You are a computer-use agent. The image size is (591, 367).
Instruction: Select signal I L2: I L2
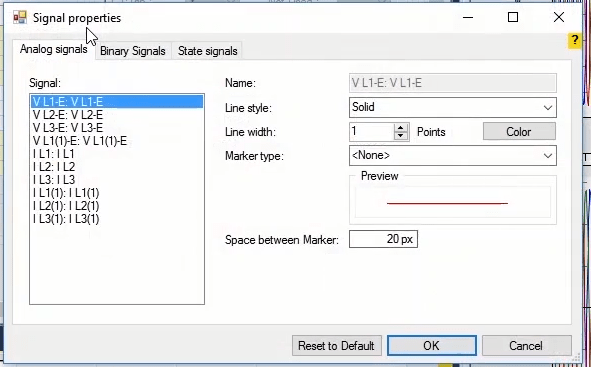click(117, 167)
